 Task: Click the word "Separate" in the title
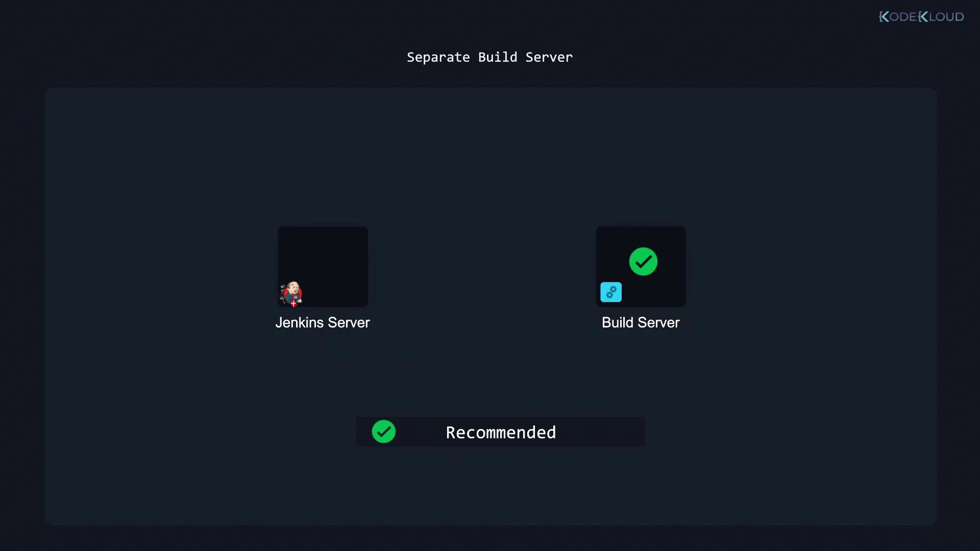click(438, 57)
